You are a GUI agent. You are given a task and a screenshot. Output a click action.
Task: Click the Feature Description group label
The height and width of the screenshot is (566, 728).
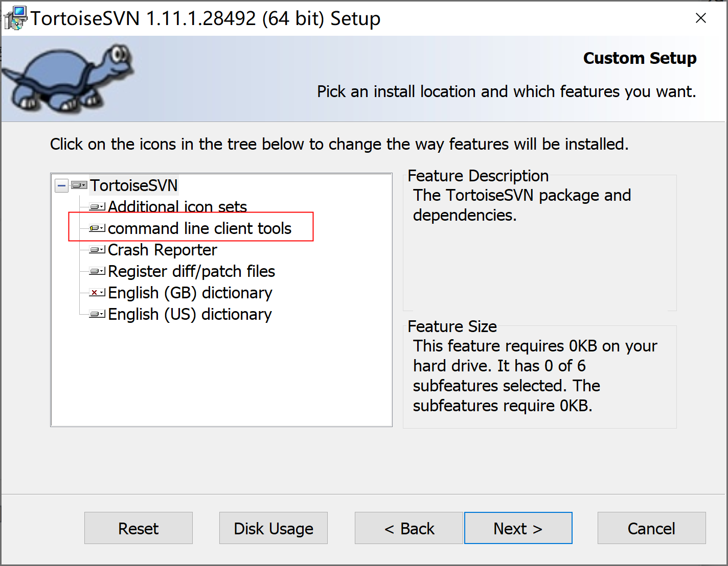click(478, 176)
